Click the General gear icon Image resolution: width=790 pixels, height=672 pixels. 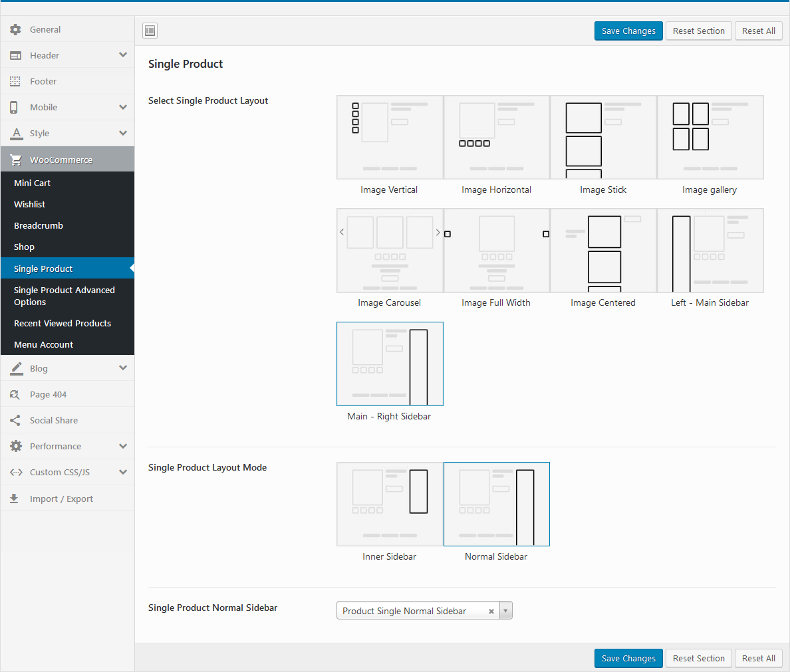(x=15, y=30)
